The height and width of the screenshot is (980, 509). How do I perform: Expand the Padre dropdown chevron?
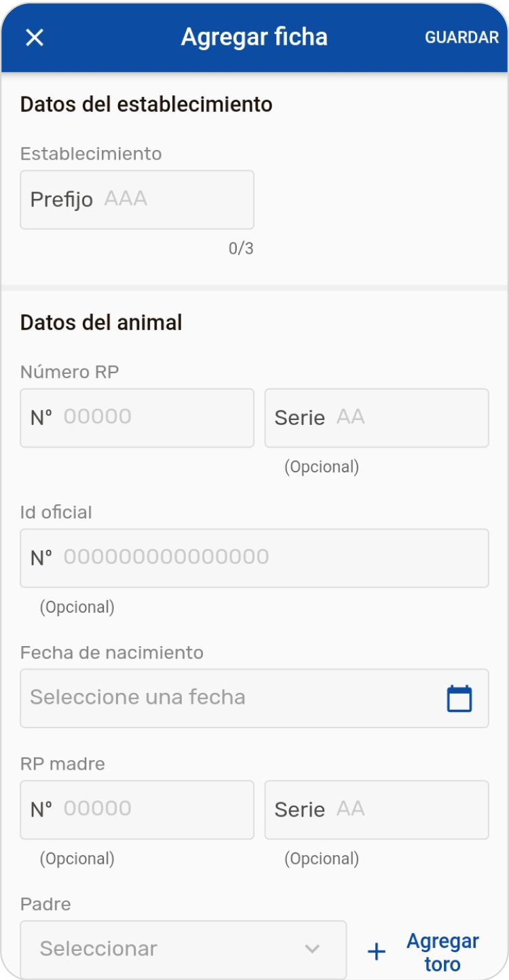coord(312,949)
